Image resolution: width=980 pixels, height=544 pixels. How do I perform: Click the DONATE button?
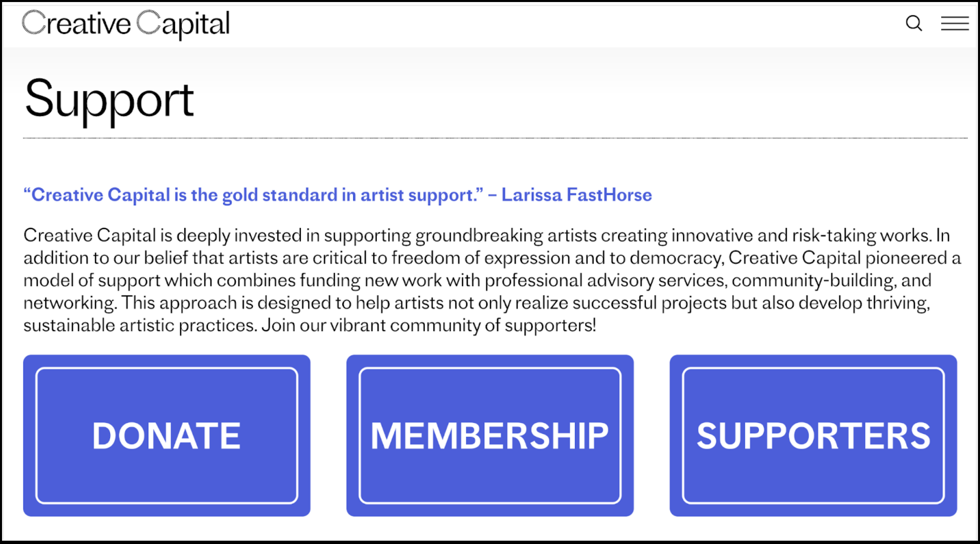[166, 435]
